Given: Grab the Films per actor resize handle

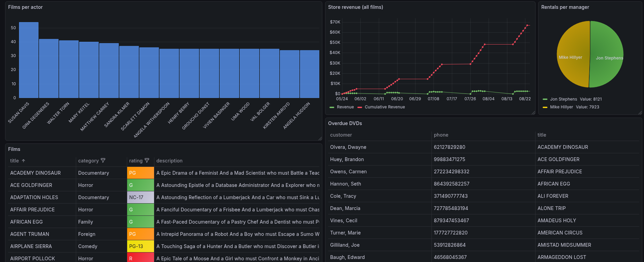Looking at the screenshot, I should (320, 138).
